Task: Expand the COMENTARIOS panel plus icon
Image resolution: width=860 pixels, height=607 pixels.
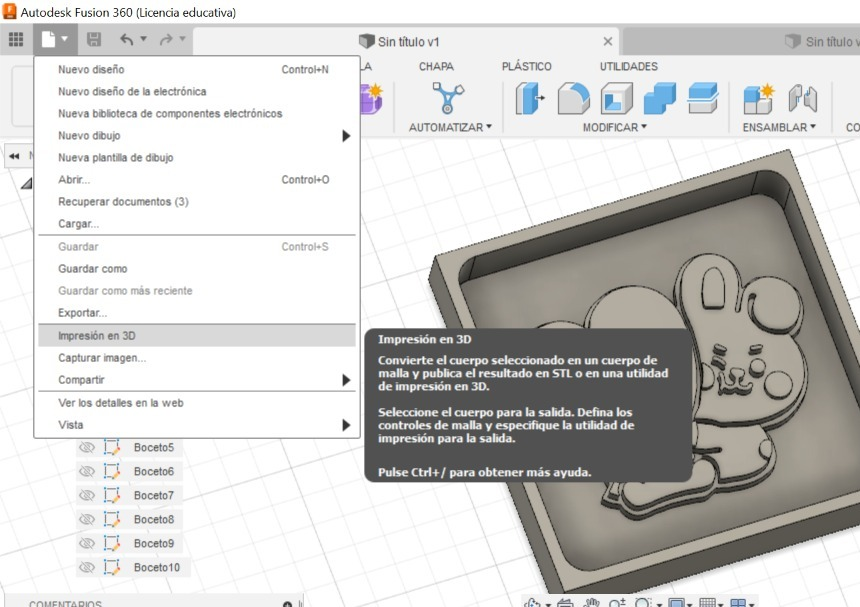Action: coord(287,603)
